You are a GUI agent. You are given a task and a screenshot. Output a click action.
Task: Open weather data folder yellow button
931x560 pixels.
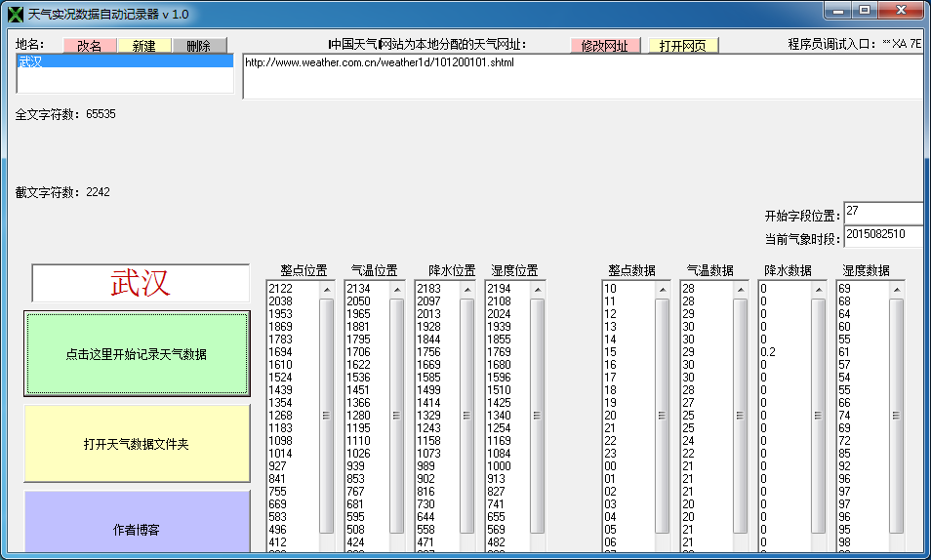[137, 444]
